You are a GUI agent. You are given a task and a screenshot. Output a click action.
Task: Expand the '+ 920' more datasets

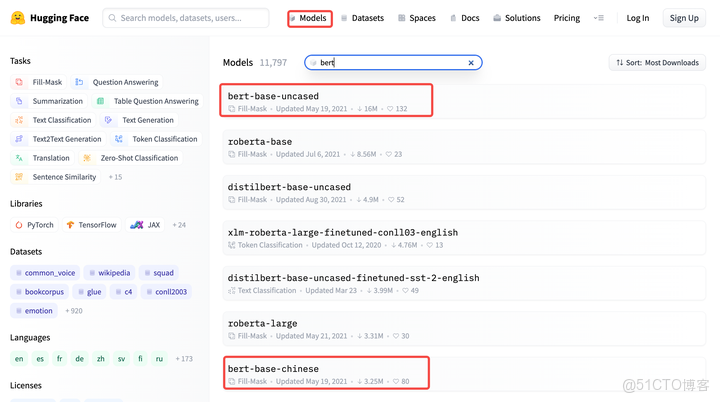[x=74, y=311]
